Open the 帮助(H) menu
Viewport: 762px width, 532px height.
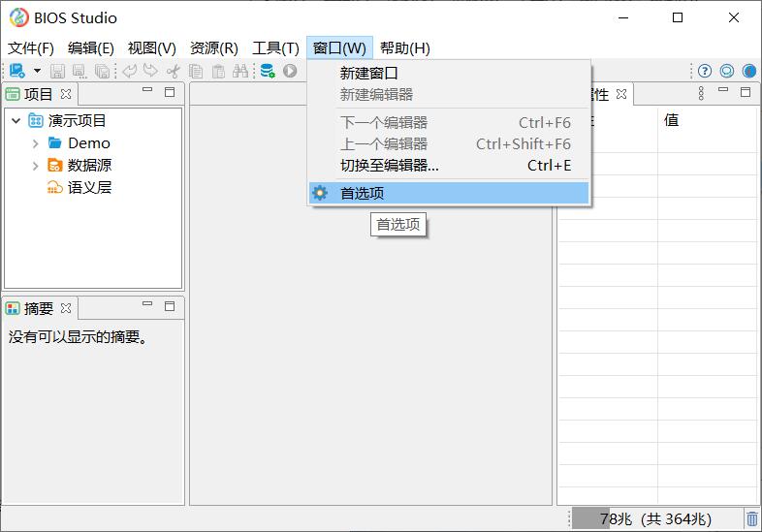coord(405,48)
